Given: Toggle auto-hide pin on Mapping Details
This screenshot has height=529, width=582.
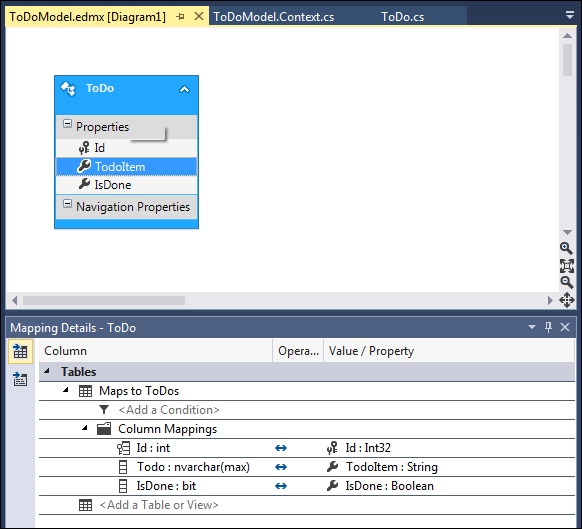Looking at the screenshot, I should [x=548, y=327].
